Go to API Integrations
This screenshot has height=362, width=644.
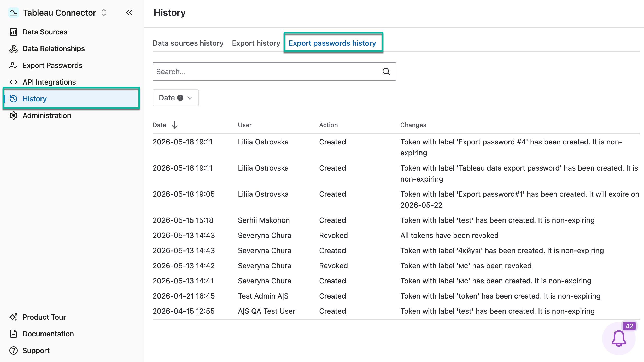click(49, 82)
